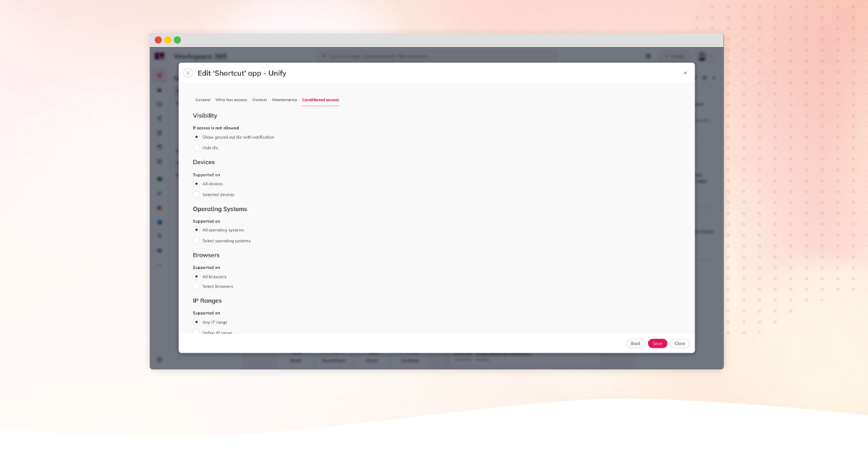The image size is (868, 454).
Task: Click the back chevron beside the dialog title
Action: coord(188,73)
